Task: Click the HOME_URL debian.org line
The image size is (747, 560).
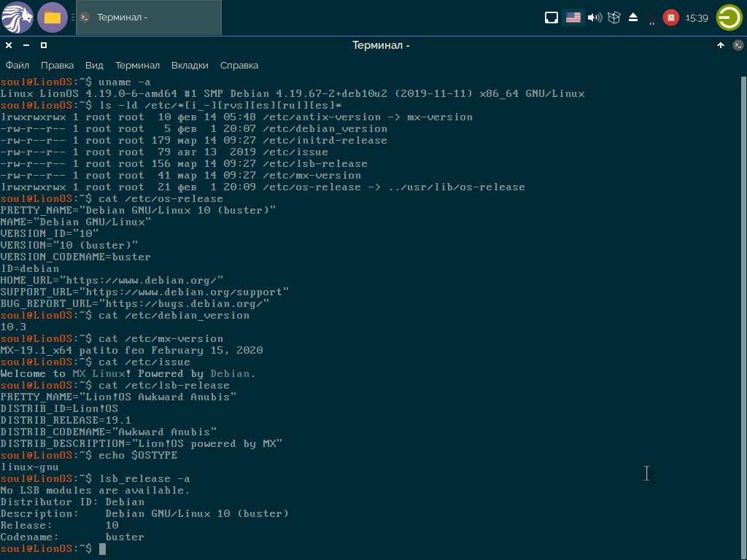Action: pyautogui.click(x=112, y=281)
